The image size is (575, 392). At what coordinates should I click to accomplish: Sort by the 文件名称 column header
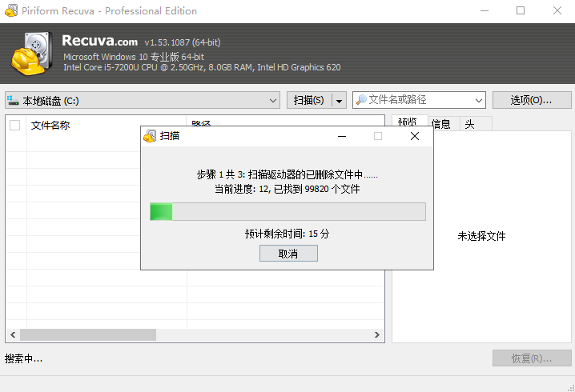107,126
